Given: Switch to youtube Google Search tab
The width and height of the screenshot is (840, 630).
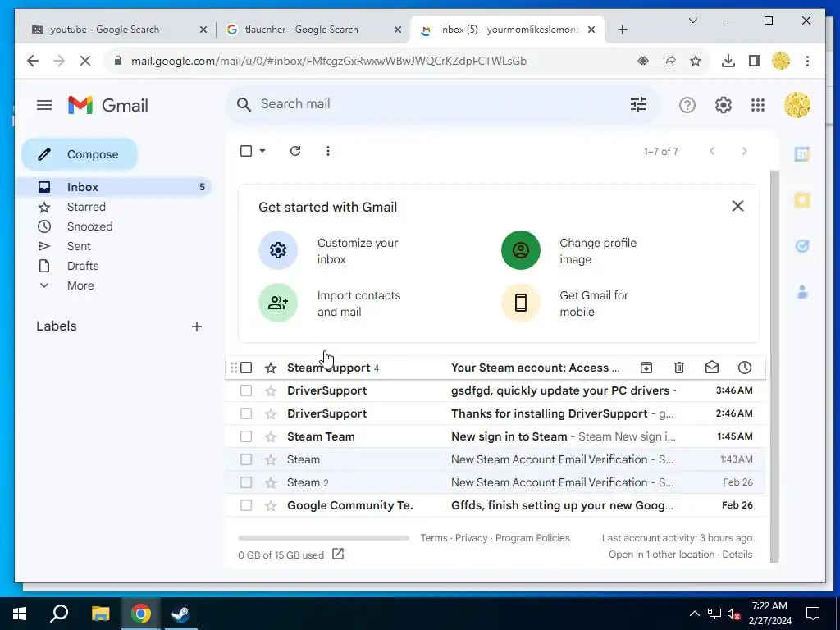Looking at the screenshot, I should (x=113, y=30).
